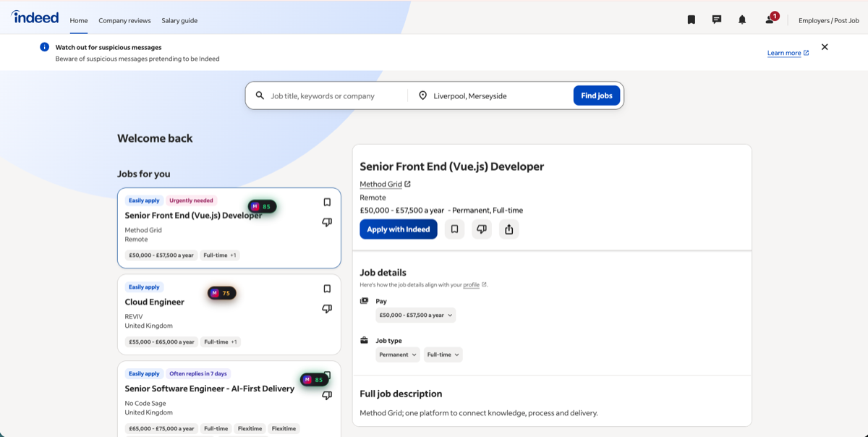Save job button beside Apply with Indeed
Viewport: 868px width, 437px height.
454,229
